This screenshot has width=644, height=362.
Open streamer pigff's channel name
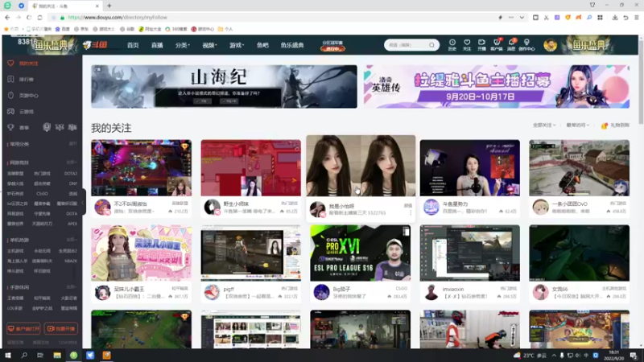point(229,289)
